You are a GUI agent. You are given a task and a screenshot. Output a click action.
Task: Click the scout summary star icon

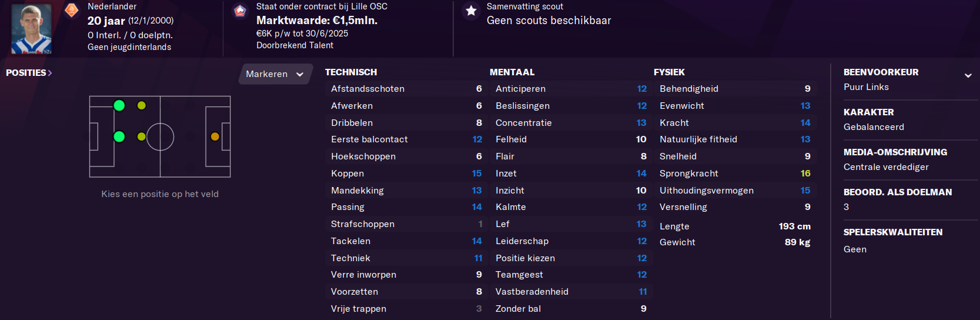point(471,11)
